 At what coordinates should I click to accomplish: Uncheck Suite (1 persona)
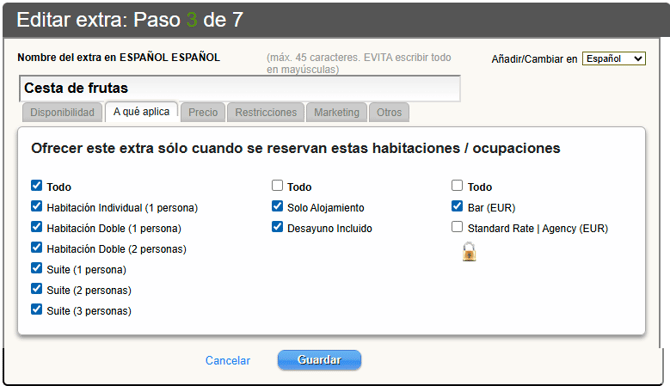37,268
